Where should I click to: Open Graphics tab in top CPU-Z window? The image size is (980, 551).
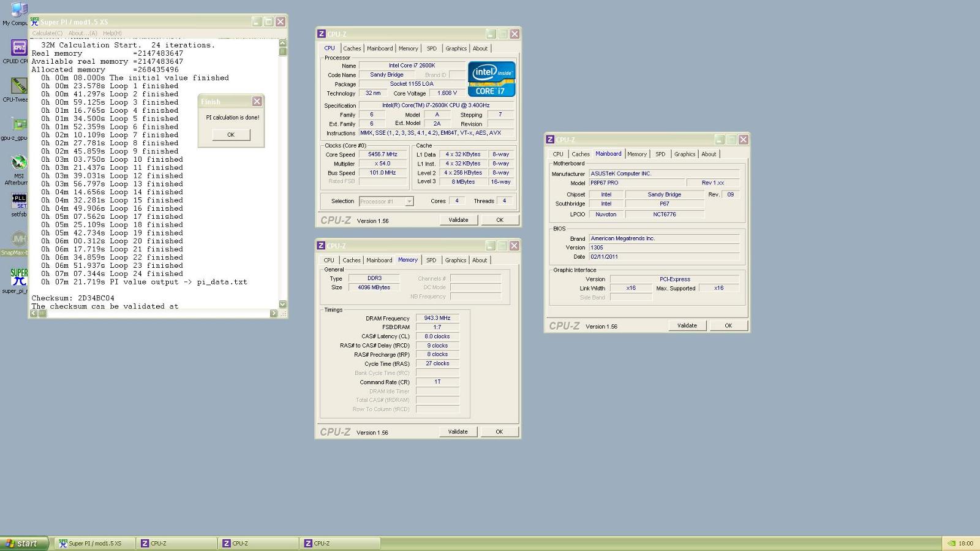456,48
